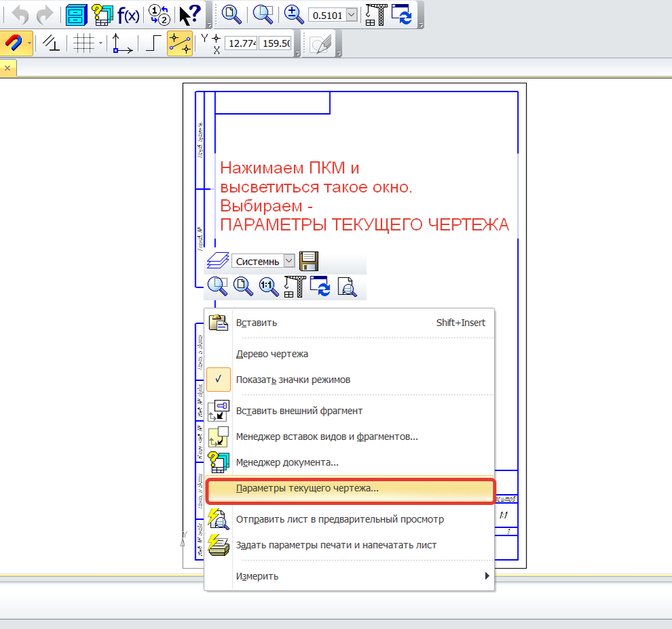Toggle the snap magnet icon
This screenshot has width=672, height=629.
[x=14, y=43]
